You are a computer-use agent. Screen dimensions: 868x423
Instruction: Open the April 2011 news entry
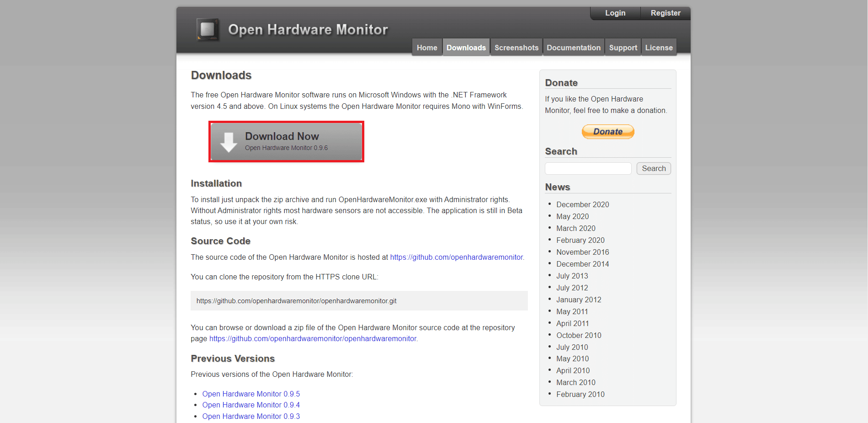(x=573, y=323)
